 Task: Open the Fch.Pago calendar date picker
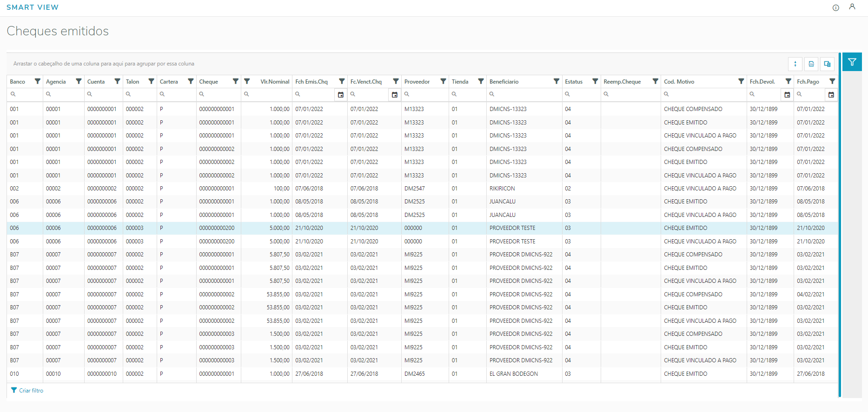(831, 95)
